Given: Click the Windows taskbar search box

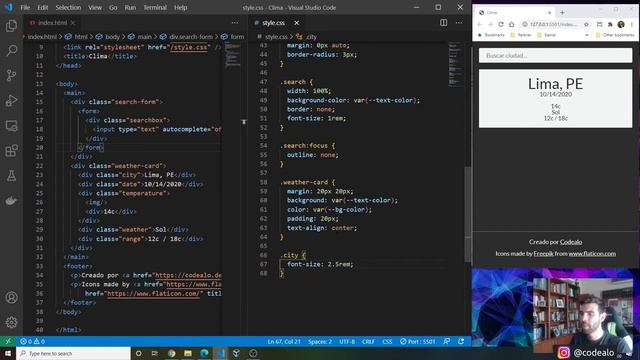Looking at the screenshot, I should (73, 353).
